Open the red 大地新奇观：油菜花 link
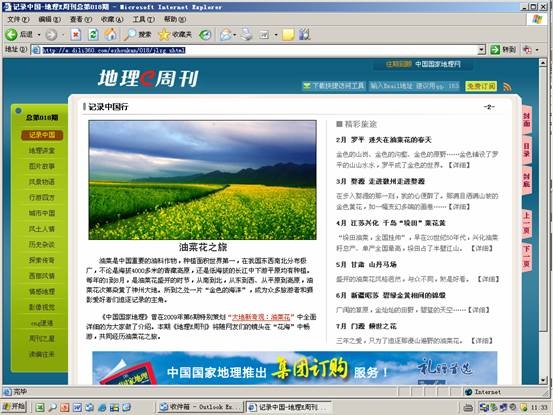 click(x=261, y=317)
